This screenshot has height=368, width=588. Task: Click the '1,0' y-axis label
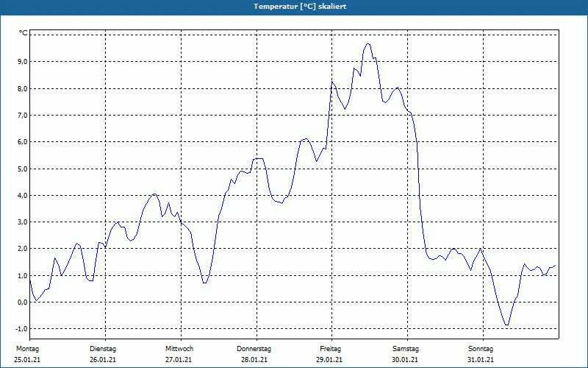(23, 275)
